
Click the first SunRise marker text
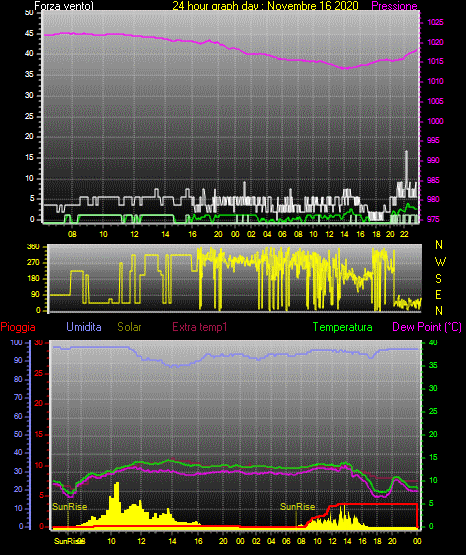70,507
